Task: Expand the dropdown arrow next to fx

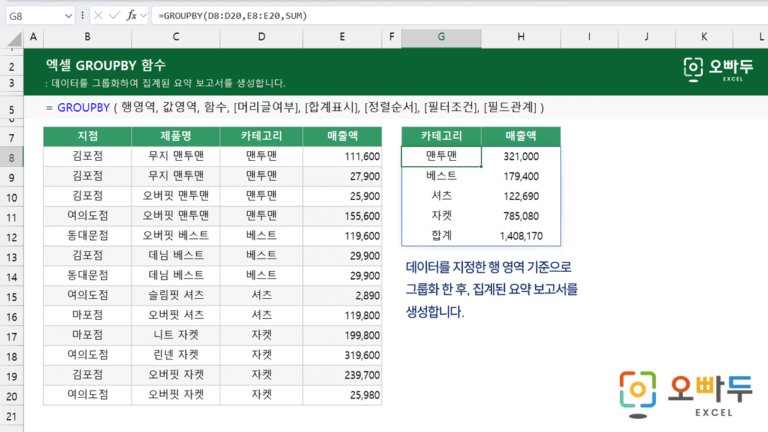Action: click(143, 16)
